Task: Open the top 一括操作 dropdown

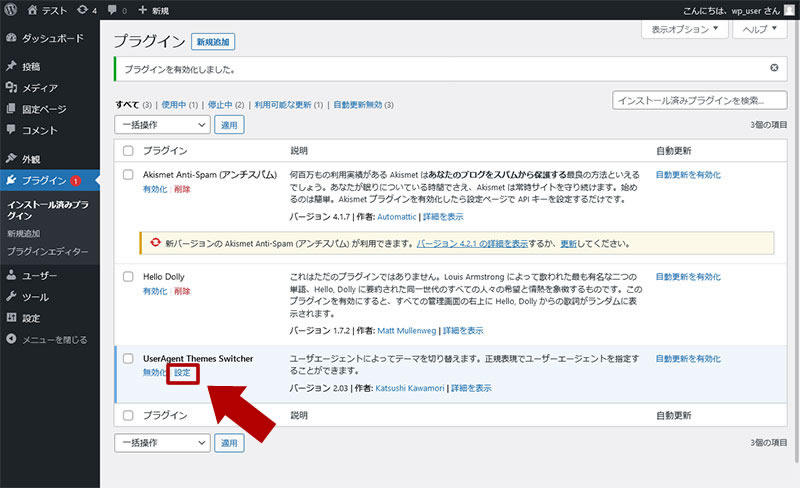Action: point(162,125)
